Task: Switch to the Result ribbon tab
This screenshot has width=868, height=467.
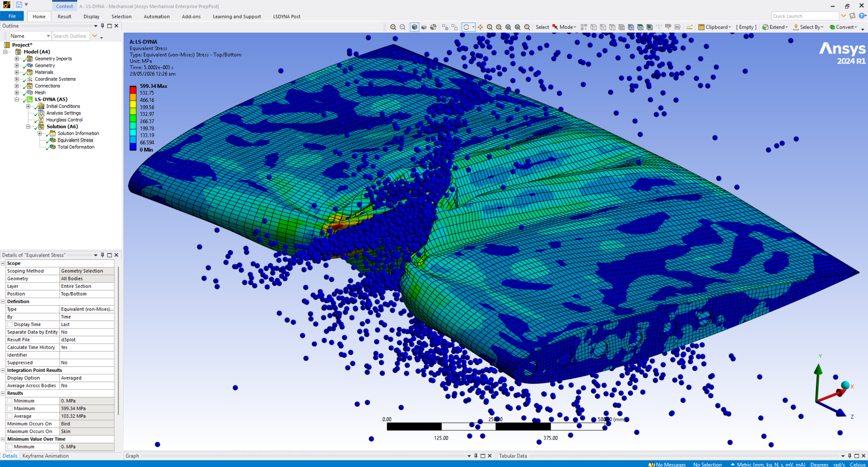Action: [x=64, y=16]
